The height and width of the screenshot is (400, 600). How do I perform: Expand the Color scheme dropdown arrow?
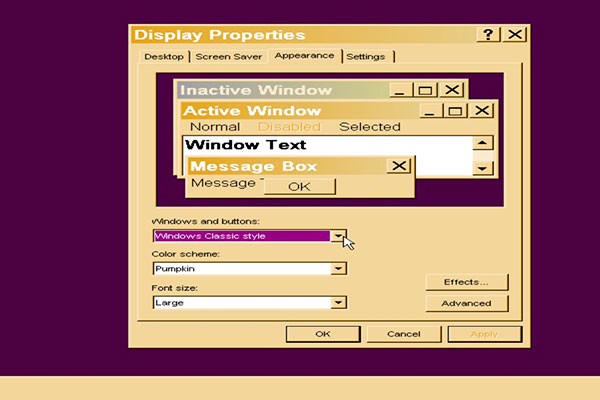(338, 268)
